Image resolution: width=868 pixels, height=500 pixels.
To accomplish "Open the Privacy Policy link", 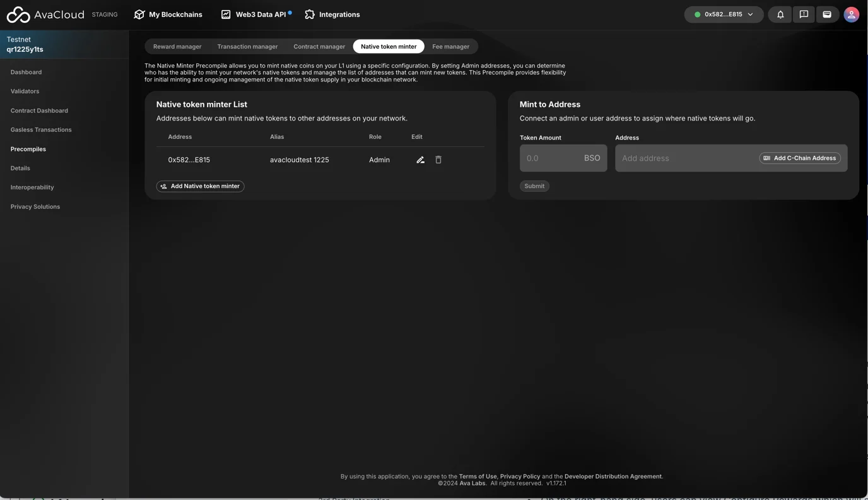I will [x=520, y=477].
